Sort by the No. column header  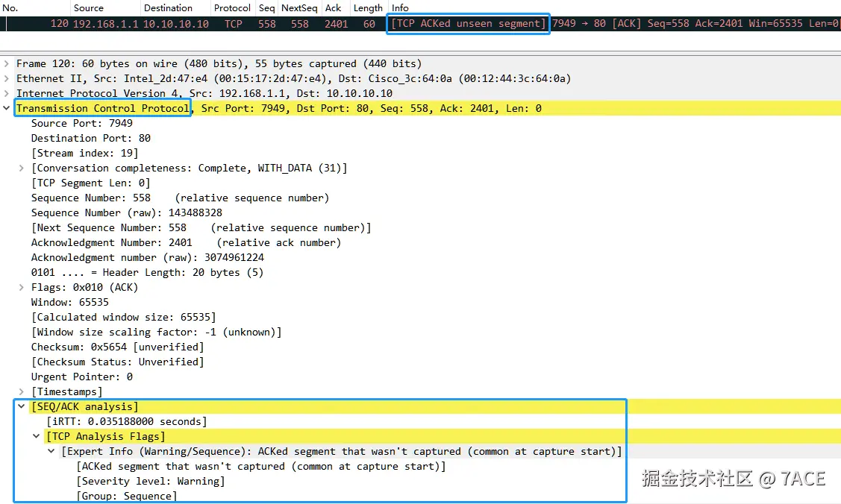[35, 8]
